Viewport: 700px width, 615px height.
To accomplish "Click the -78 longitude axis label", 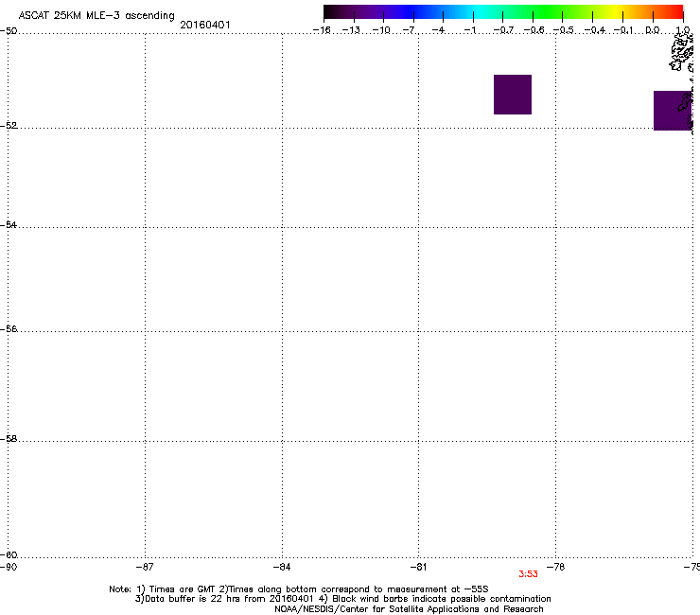I will coord(556,567).
